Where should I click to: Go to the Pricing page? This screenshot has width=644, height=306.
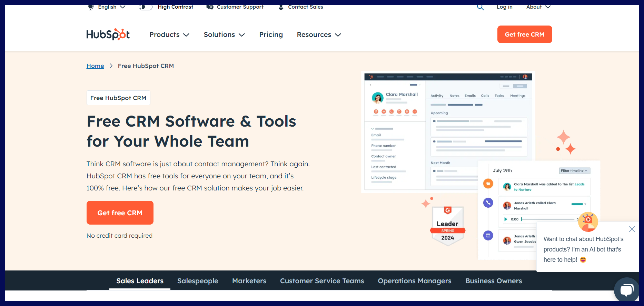pyautogui.click(x=271, y=34)
